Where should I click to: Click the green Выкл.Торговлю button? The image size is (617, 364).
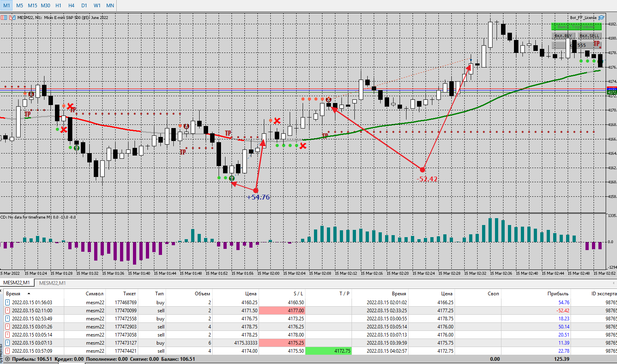[576, 27]
